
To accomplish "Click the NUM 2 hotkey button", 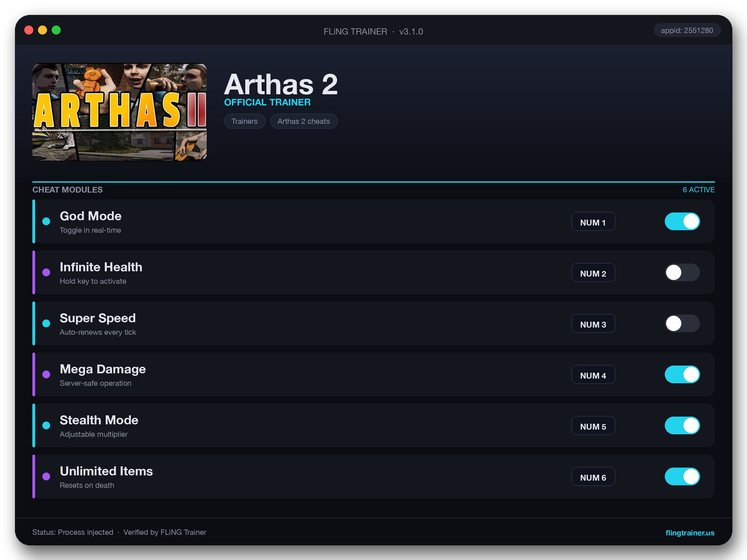I will pyautogui.click(x=593, y=273).
